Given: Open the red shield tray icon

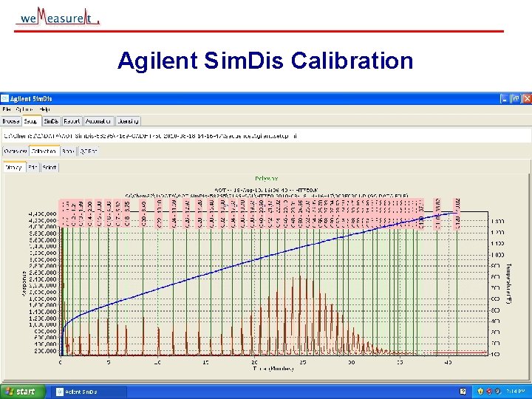Looking at the screenshot, I should click(489, 392).
